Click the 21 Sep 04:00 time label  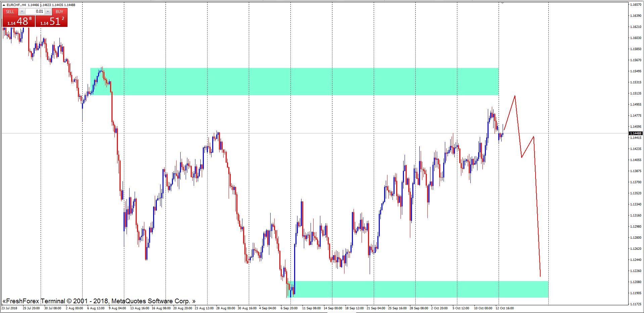tap(376, 308)
